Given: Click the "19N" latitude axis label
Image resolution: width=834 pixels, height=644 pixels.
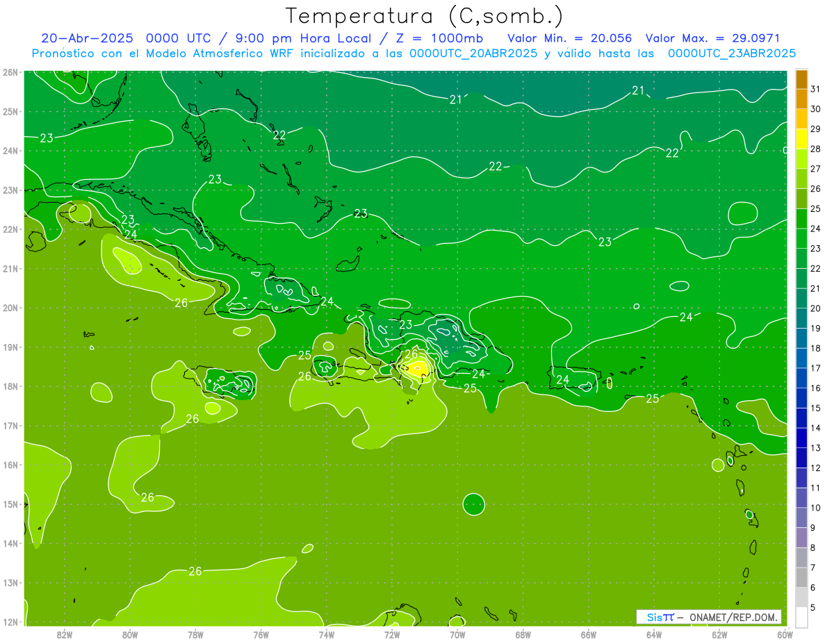Looking at the screenshot, I should 11,347.
